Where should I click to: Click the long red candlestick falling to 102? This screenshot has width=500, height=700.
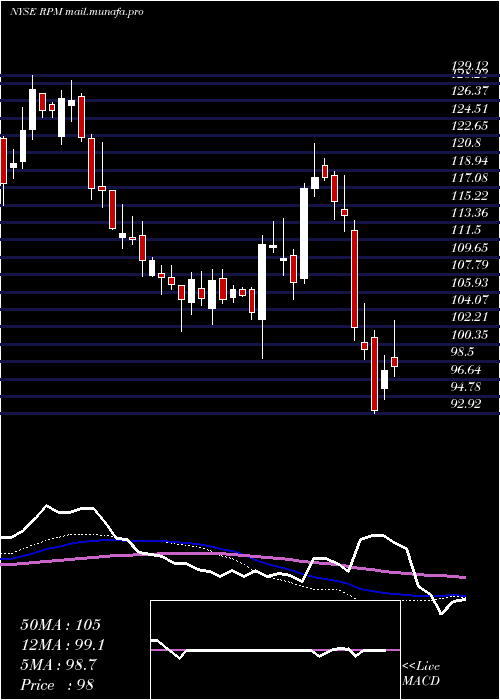click(x=354, y=279)
